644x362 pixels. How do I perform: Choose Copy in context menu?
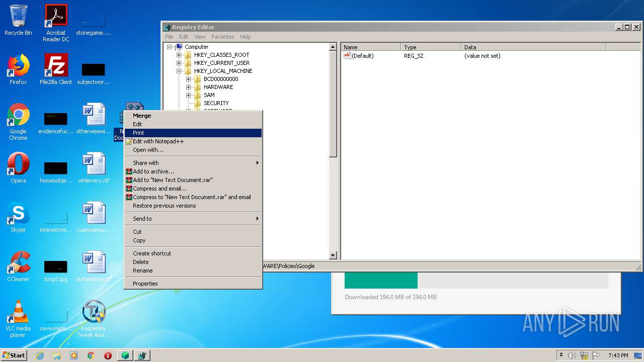point(193,240)
